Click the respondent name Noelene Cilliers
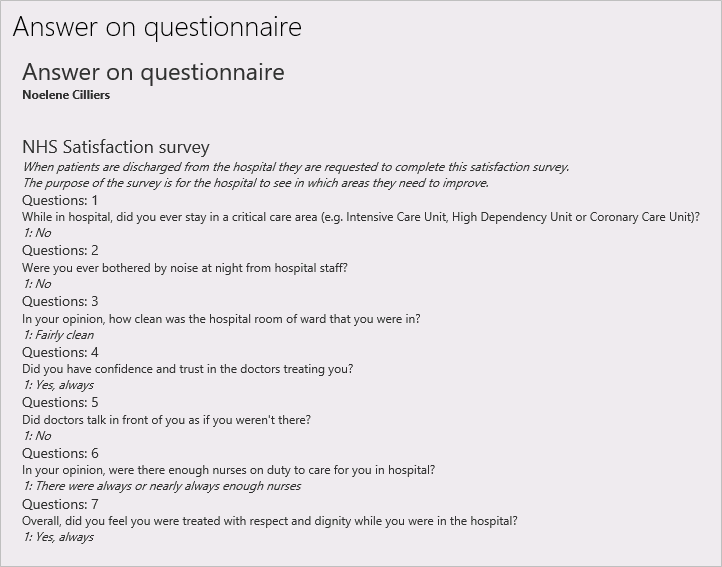This screenshot has width=722, height=567. (66, 95)
